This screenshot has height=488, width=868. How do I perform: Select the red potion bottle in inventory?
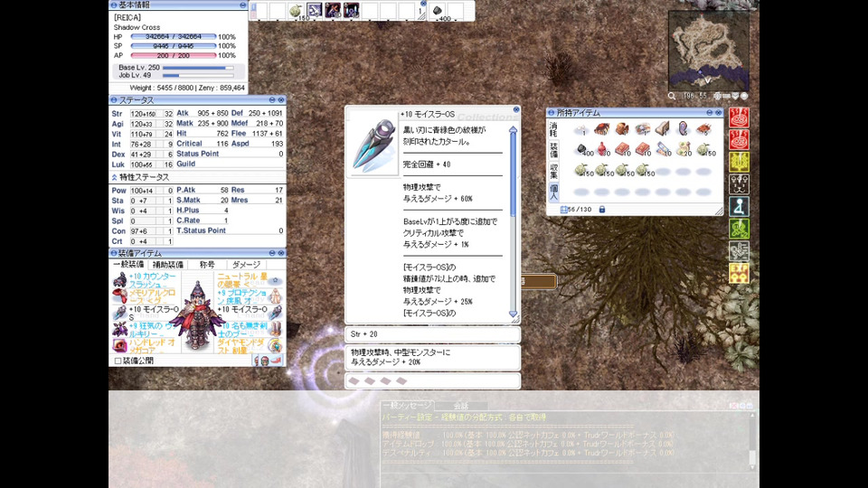point(602,149)
